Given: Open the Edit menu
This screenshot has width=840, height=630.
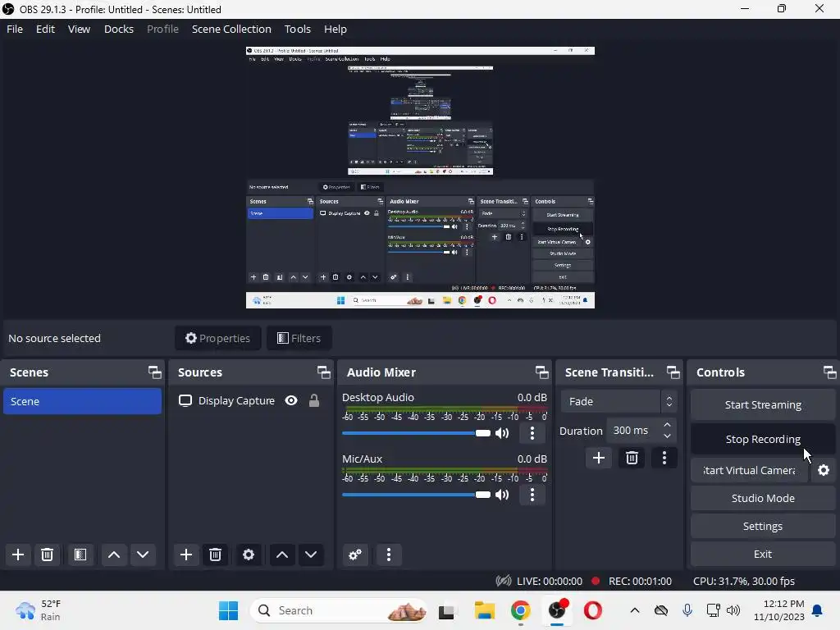Looking at the screenshot, I should (46, 29).
